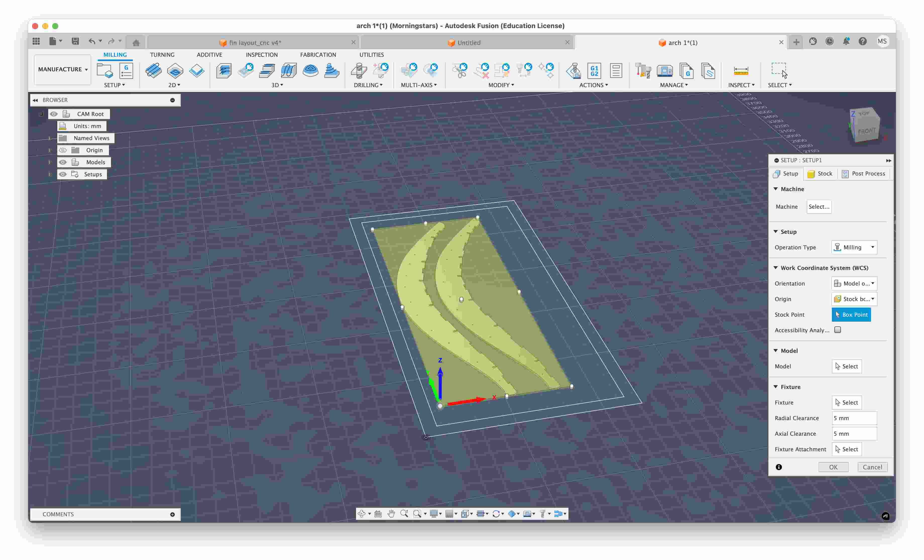Click the New Setup folder icon
This screenshot has height=560, width=924.
pos(105,71)
